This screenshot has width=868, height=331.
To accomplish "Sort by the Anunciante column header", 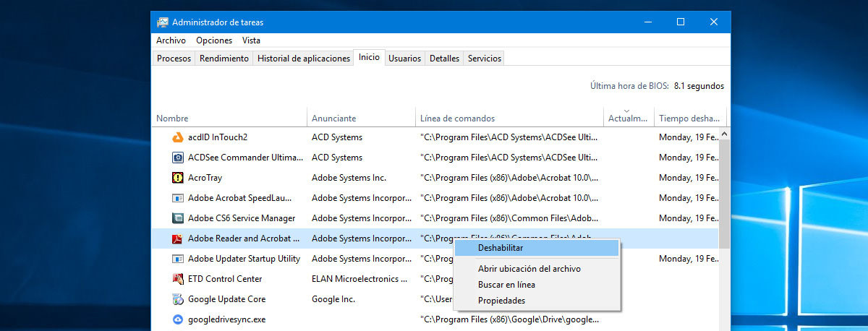I will click(333, 119).
